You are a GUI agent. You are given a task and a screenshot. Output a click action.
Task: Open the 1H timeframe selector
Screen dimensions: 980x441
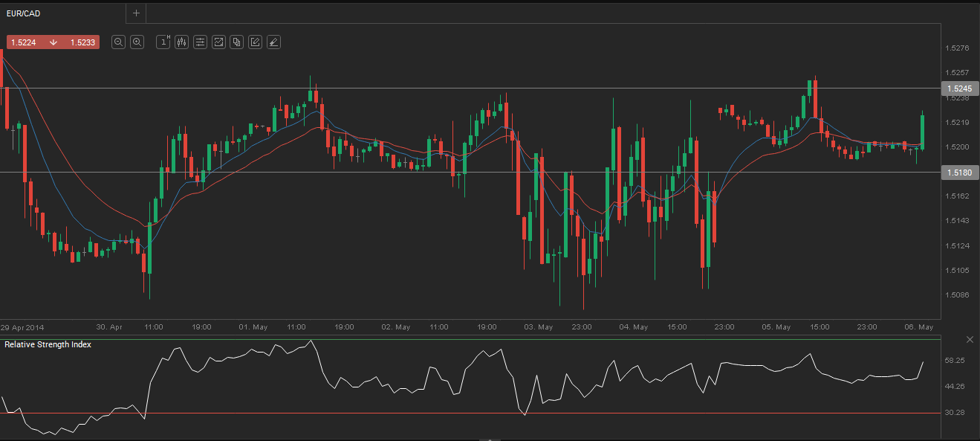coord(163,42)
